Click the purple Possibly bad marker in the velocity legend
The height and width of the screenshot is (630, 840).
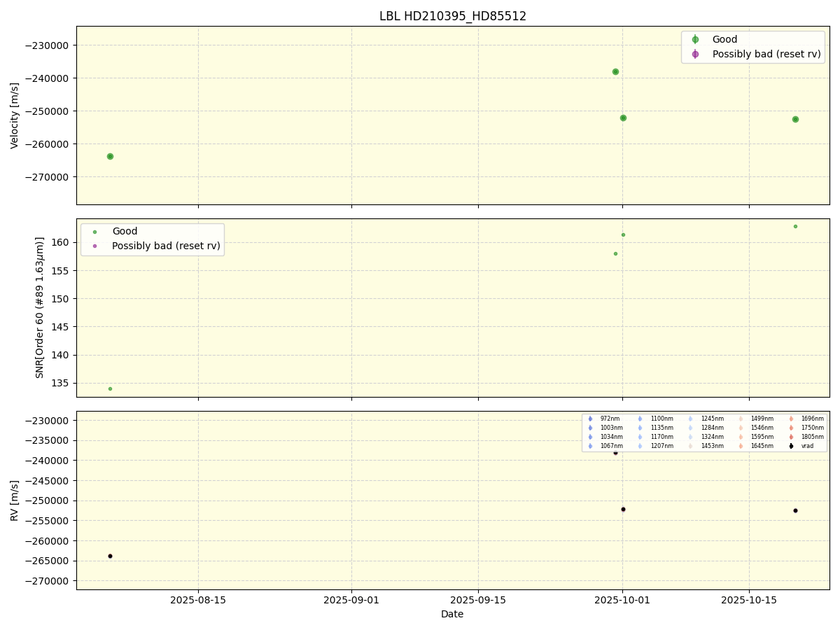(x=695, y=54)
